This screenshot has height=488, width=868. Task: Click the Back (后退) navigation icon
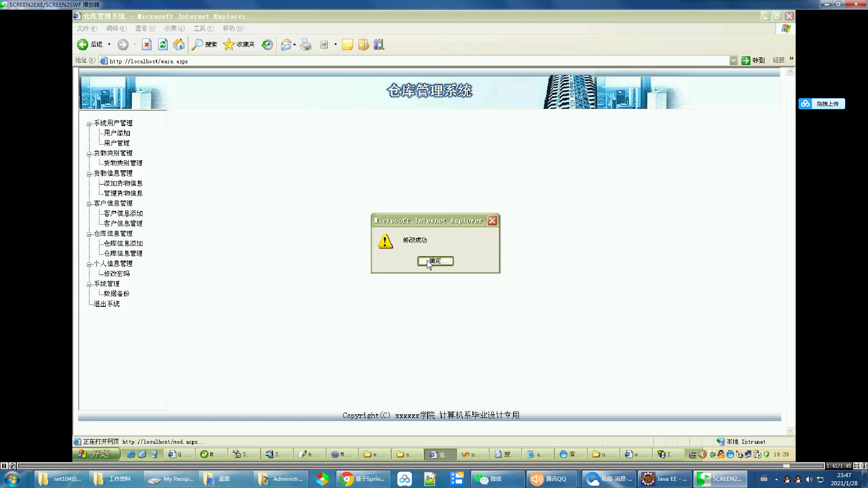pos(82,44)
